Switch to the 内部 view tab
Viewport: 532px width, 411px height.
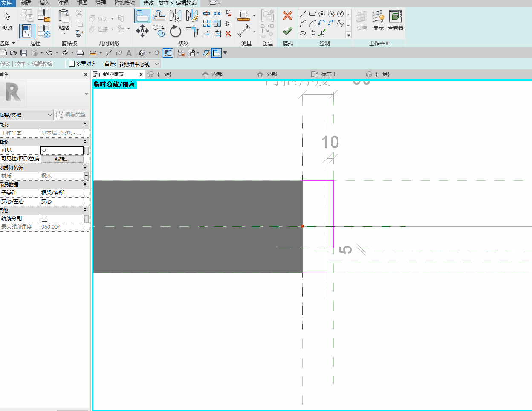pyautogui.click(x=217, y=74)
